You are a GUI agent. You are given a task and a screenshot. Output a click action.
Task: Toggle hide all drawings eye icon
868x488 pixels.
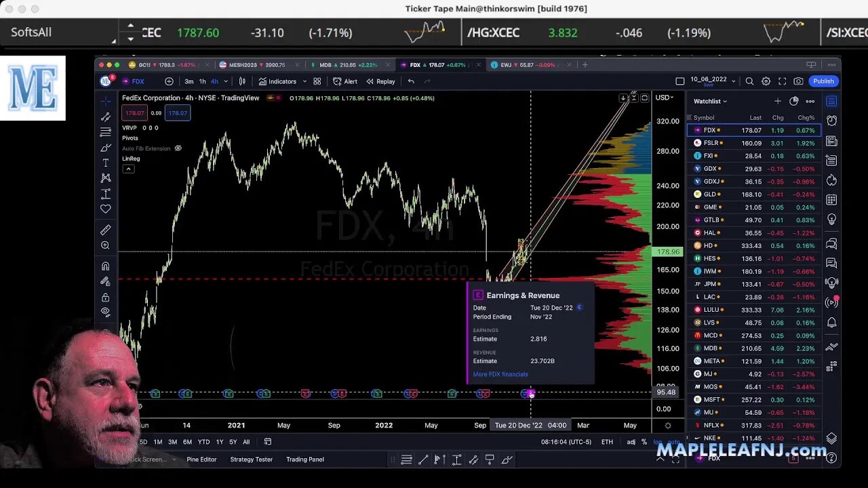[106, 312]
